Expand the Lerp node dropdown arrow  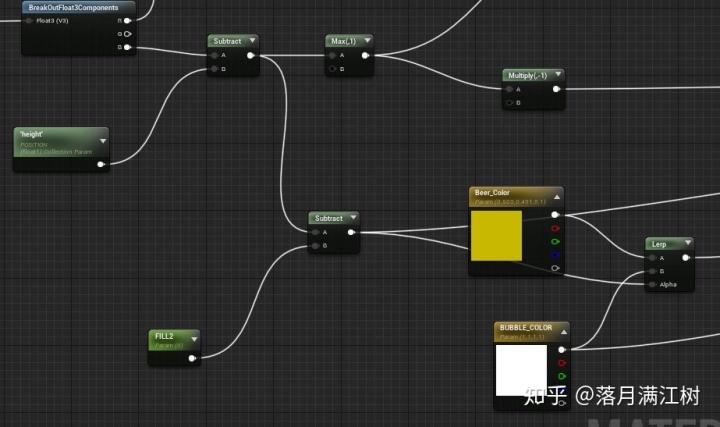[x=688, y=243]
